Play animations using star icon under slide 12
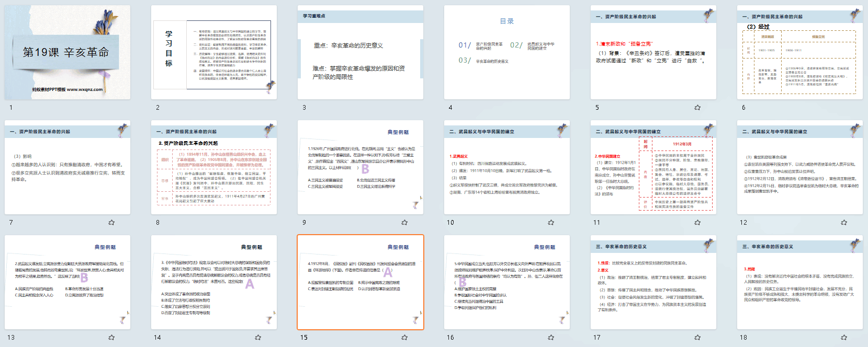The image size is (868, 347). (x=843, y=223)
